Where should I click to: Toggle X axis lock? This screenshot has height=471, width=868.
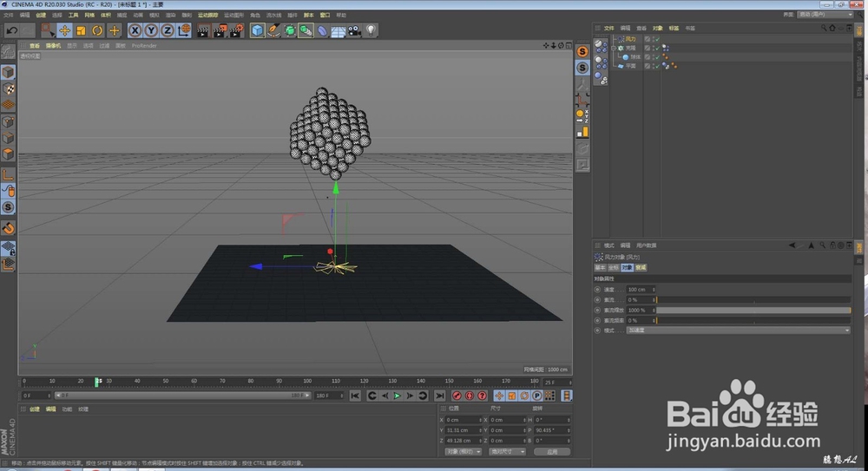135,30
